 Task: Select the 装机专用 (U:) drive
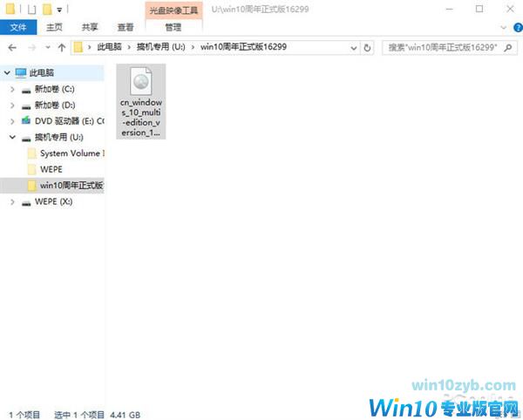pyautogui.click(x=59, y=137)
